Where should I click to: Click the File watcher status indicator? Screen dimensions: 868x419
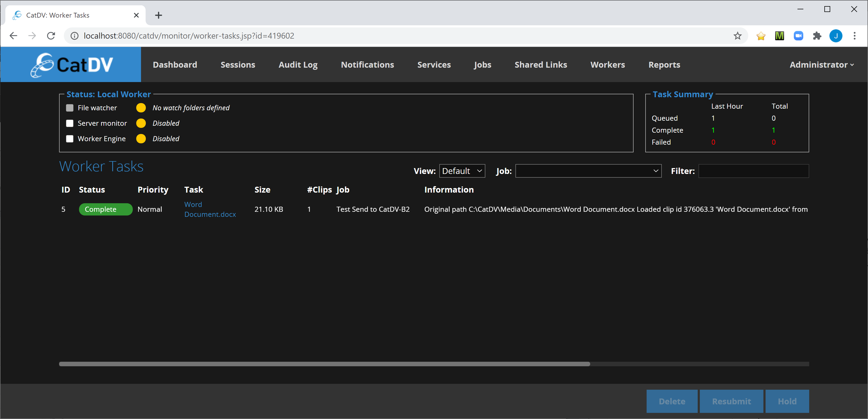(141, 108)
